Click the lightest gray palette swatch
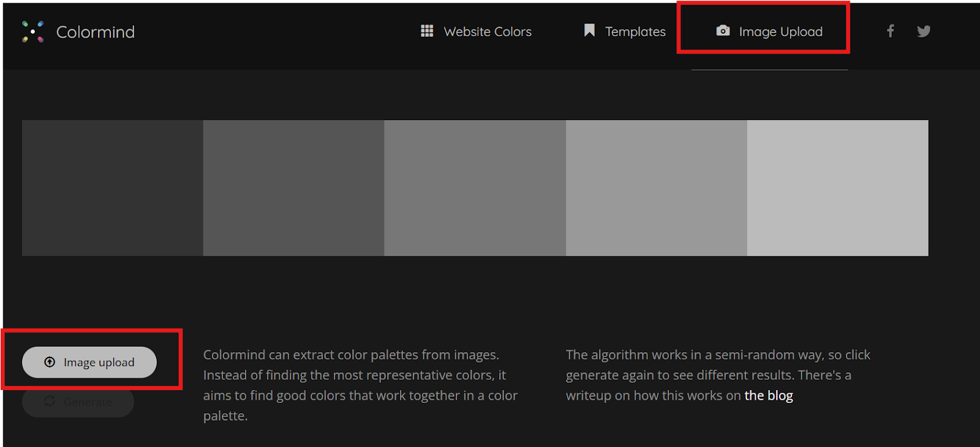Viewport: 980px width, 447px height. [x=837, y=188]
